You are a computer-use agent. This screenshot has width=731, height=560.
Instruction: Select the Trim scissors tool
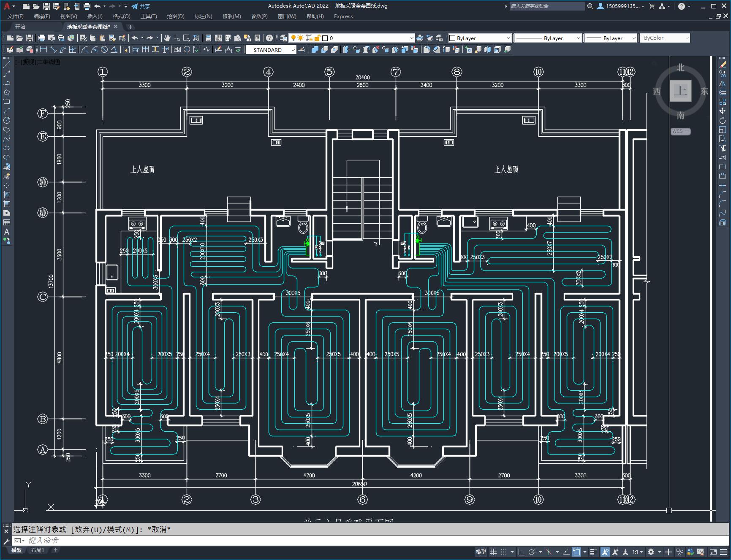coord(723,148)
